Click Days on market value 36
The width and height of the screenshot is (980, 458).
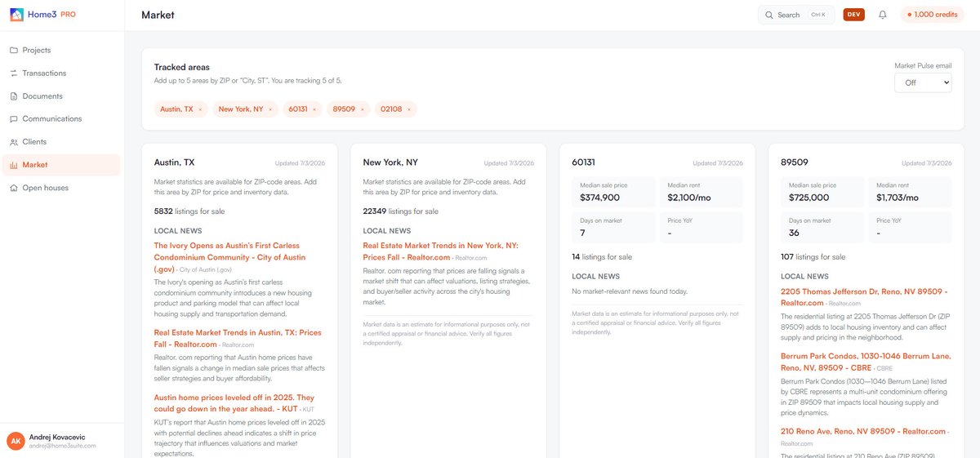click(x=794, y=233)
